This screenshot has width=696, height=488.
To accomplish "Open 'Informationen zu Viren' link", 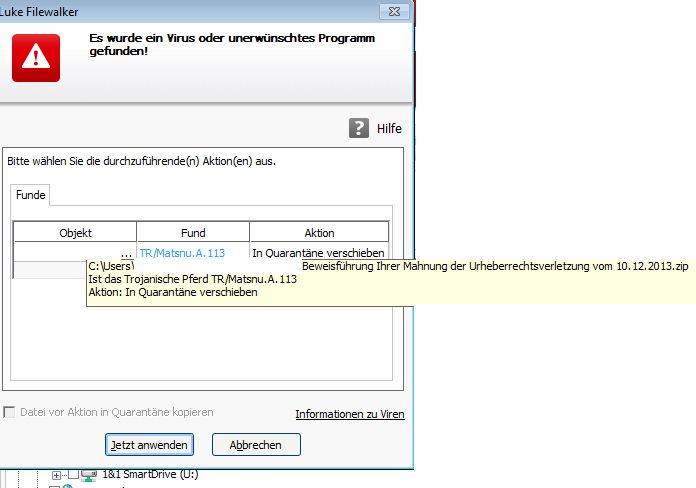I will pos(350,414).
